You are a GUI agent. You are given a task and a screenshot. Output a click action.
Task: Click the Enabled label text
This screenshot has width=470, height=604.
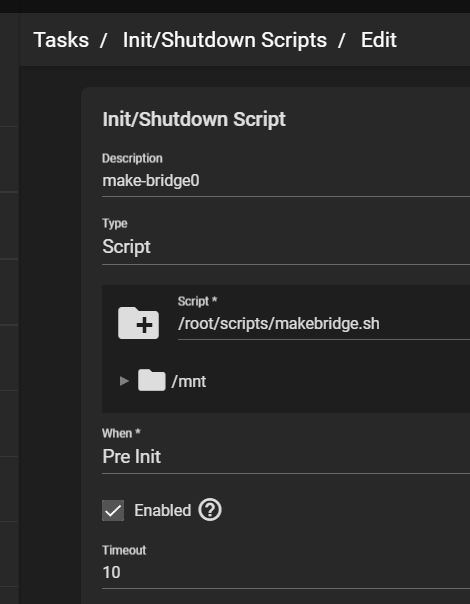[163, 510]
